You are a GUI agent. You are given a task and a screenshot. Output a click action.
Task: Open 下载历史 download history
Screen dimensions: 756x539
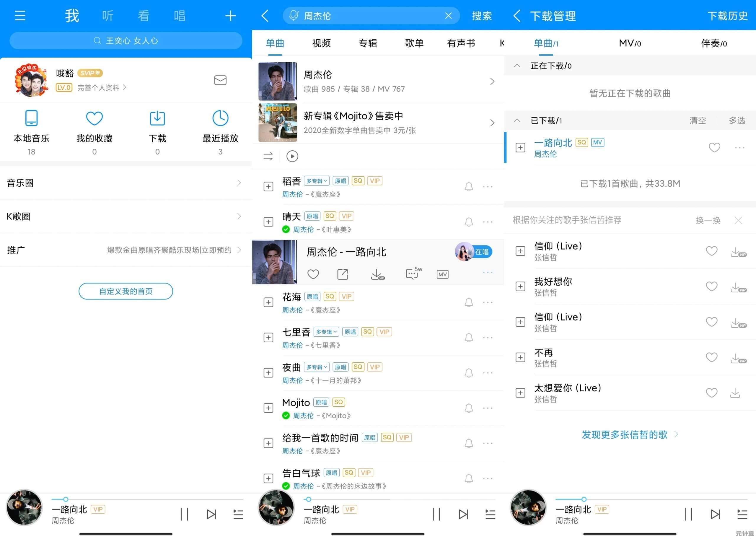[x=727, y=16]
